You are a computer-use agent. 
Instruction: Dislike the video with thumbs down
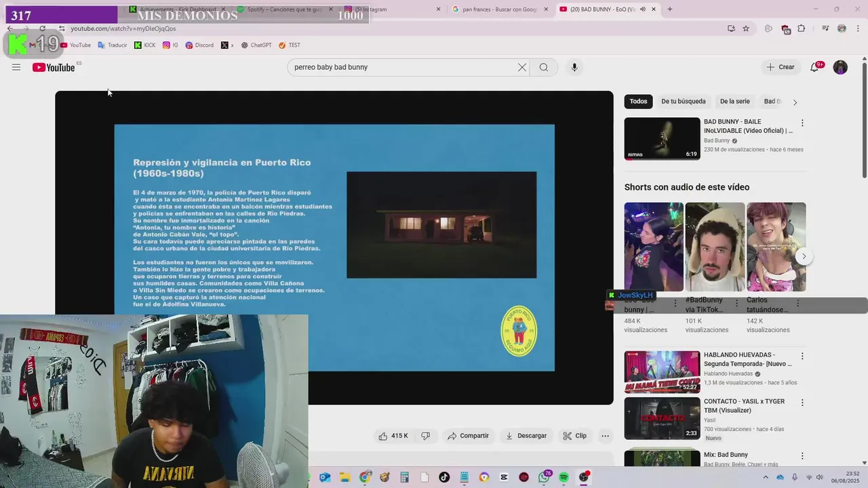(426, 436)
